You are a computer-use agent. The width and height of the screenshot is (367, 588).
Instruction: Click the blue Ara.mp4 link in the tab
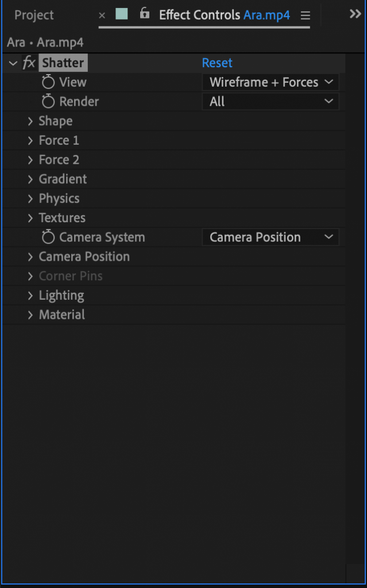click(266, 15)
